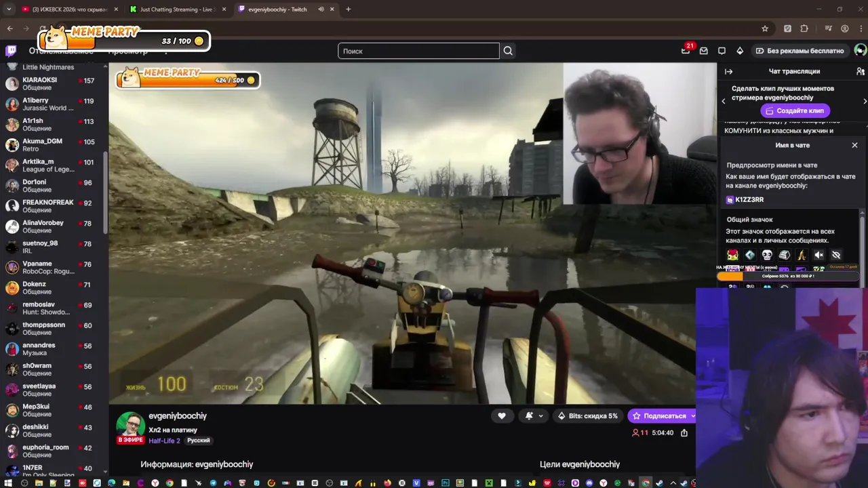Open the browser profile icon

845,28
